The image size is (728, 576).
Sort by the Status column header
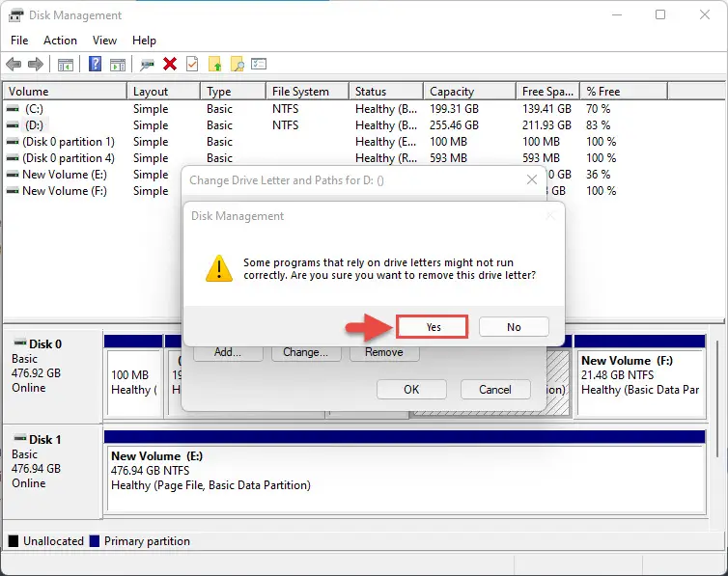(386, 92)
